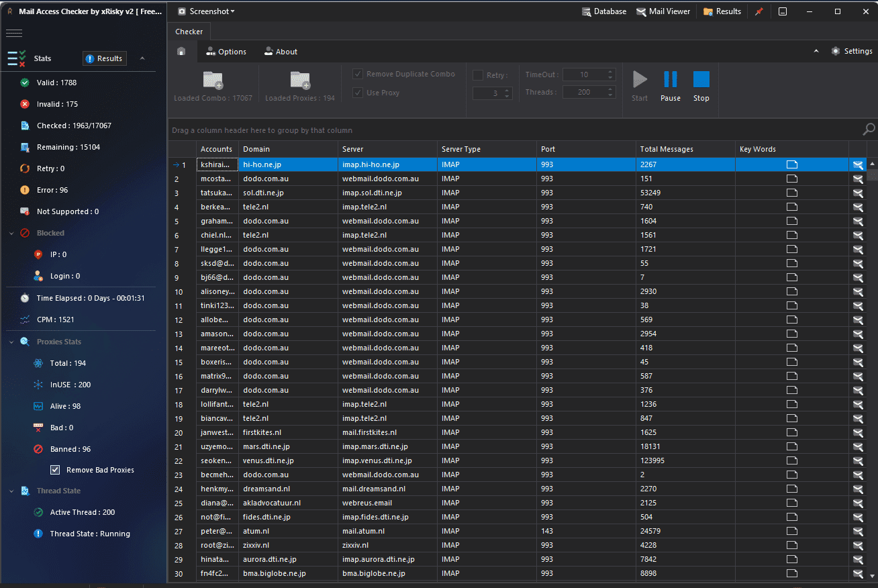Open the Options menu

[226, 52]
